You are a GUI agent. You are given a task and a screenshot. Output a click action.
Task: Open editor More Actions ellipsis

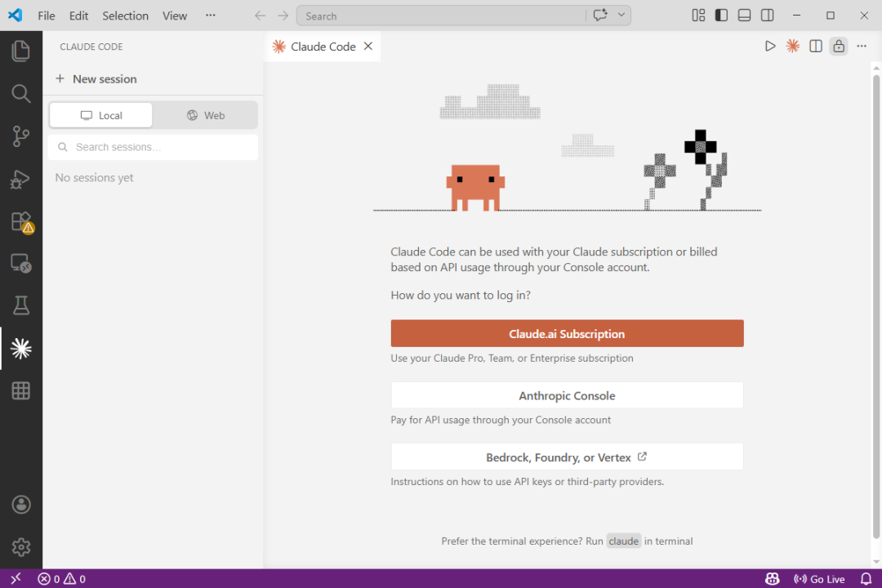pyautogui.click(x=862, y=46)
